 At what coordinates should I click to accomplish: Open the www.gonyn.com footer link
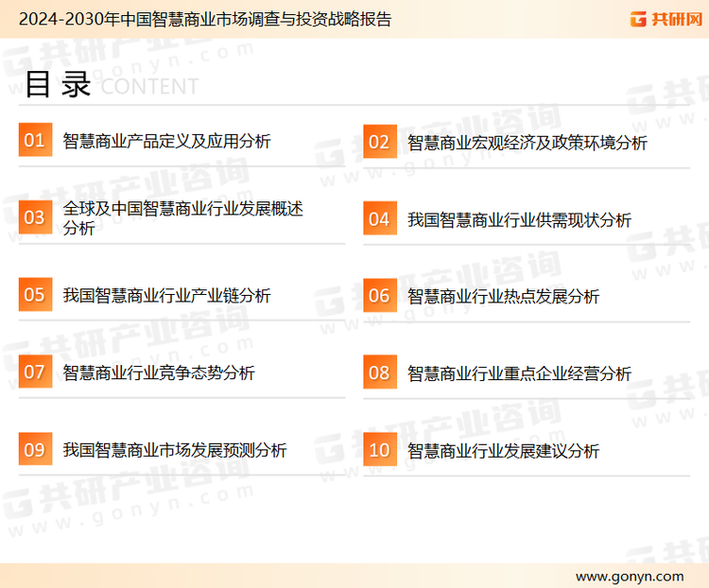(x=630, y=577)
